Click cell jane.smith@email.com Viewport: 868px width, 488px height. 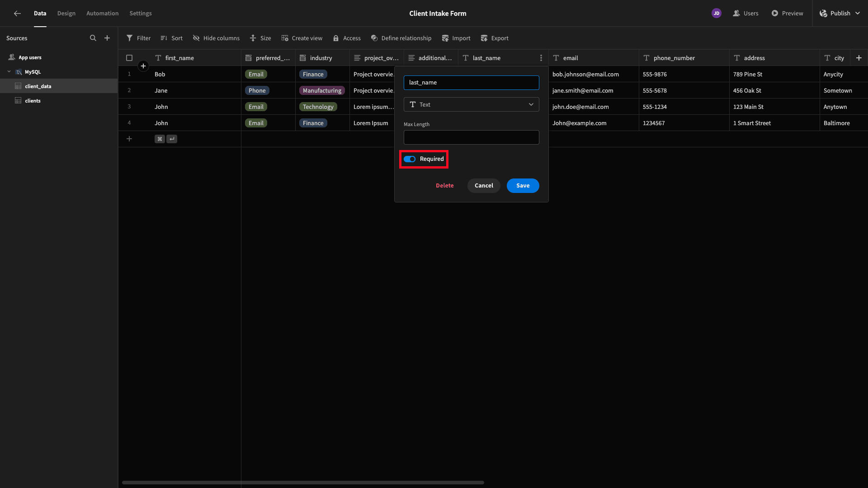[x=594, y=90]
